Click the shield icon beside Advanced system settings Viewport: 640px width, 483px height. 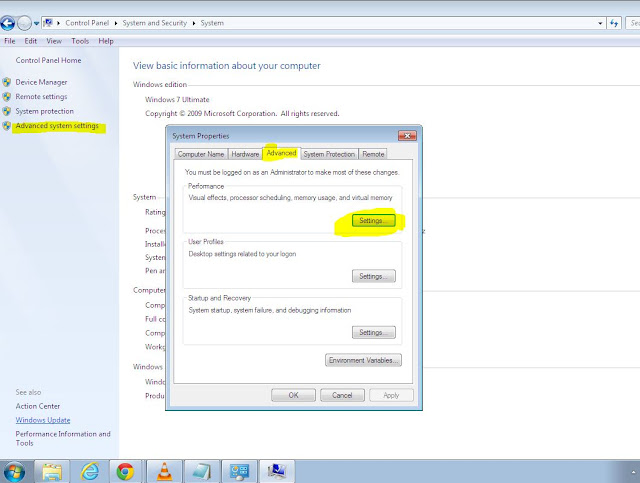point(7,126)
